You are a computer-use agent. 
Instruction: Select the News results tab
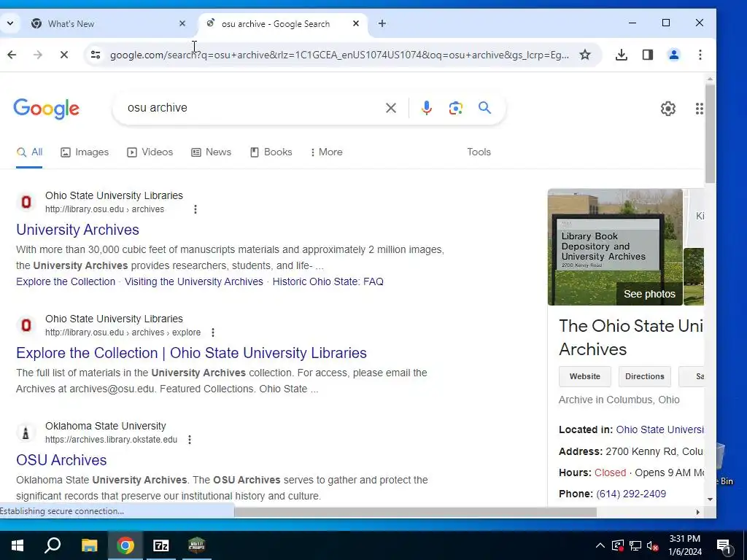pyautogui.click(x=212, y=152)
